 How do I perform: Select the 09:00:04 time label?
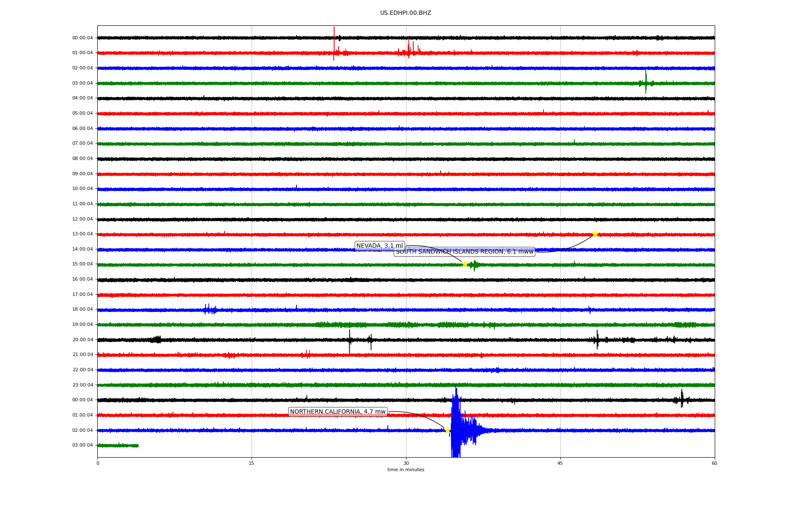[82, 174]
